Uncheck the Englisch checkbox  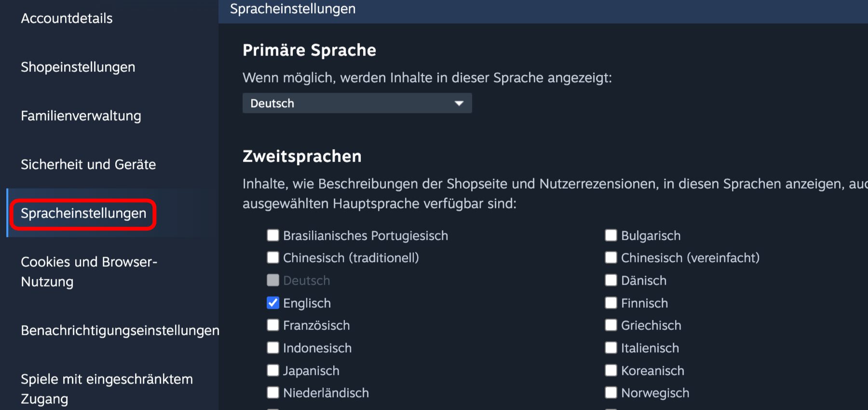coord(273,303)
